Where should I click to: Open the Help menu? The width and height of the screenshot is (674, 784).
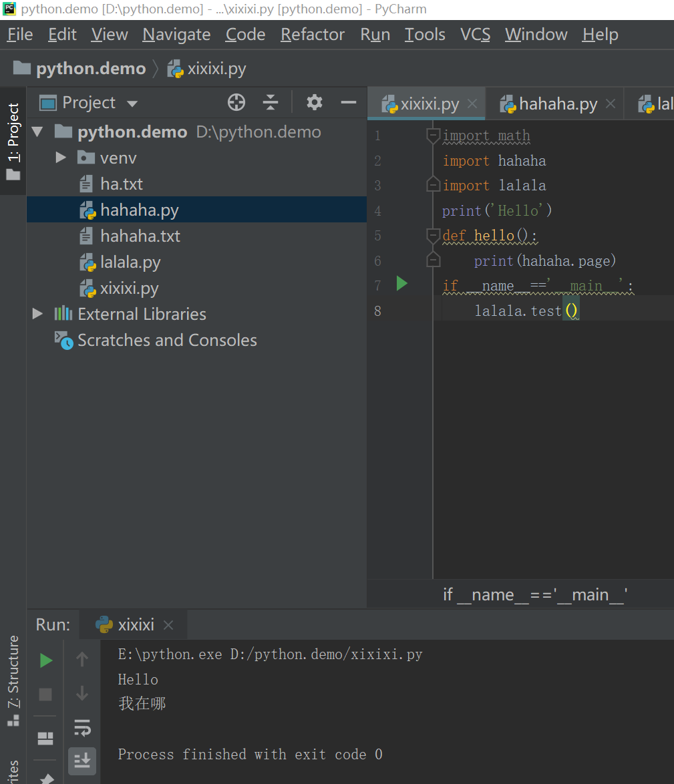coord(600,35)
